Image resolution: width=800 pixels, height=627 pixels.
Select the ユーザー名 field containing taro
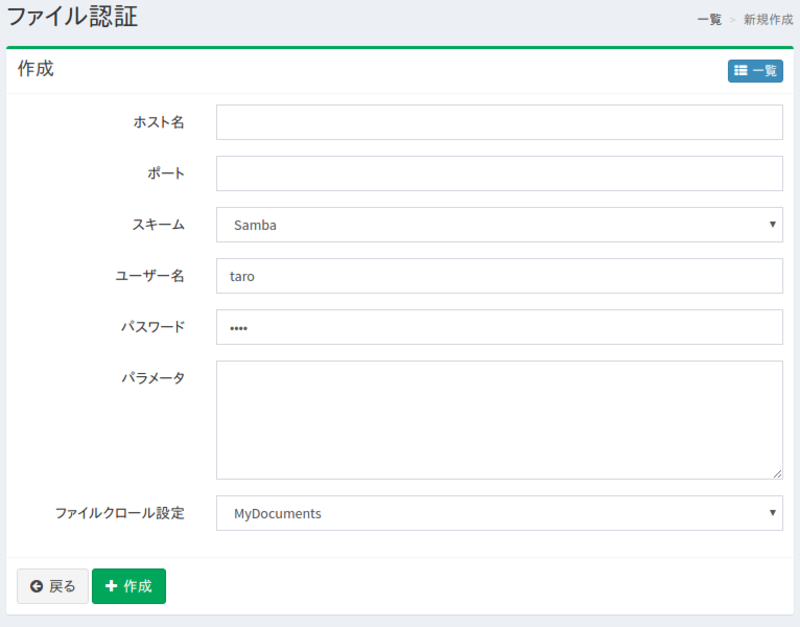point(498,276)
